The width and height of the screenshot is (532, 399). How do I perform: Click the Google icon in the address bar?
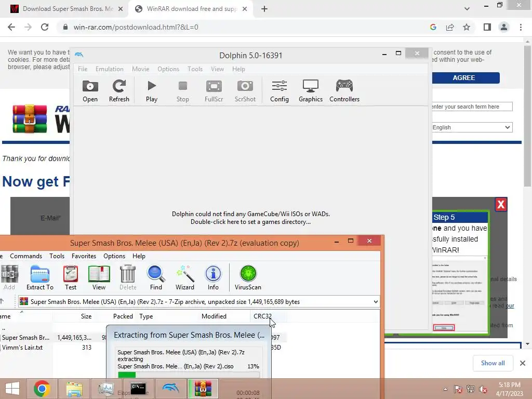(433, 27)
